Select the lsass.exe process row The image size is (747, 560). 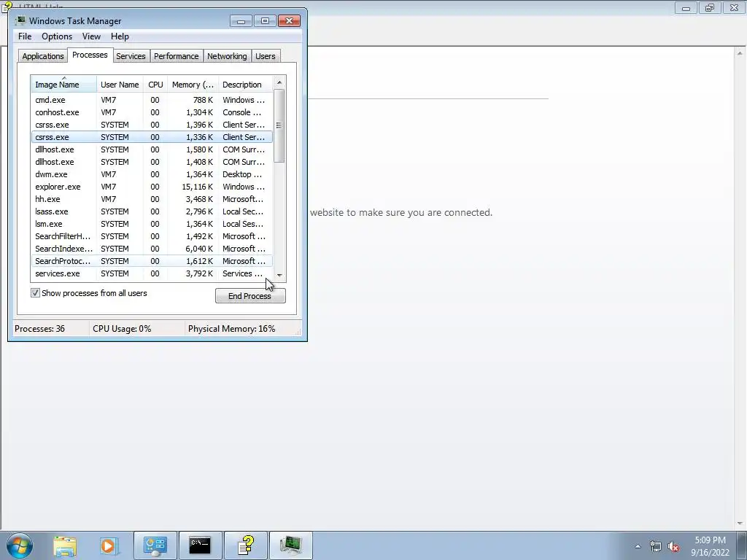tap(152, 211)
